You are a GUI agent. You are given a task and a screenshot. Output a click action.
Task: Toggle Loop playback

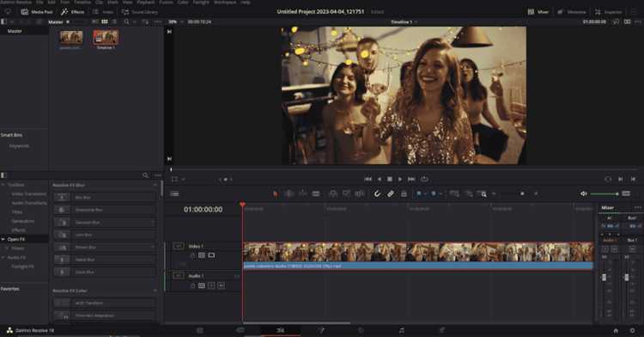(425, 179)
